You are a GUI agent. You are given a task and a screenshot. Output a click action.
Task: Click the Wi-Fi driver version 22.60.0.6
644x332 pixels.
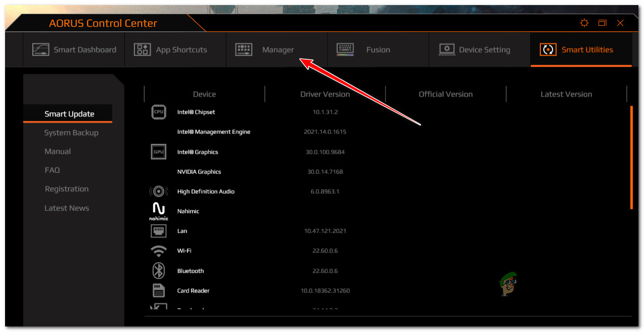[x=325, y=251]
